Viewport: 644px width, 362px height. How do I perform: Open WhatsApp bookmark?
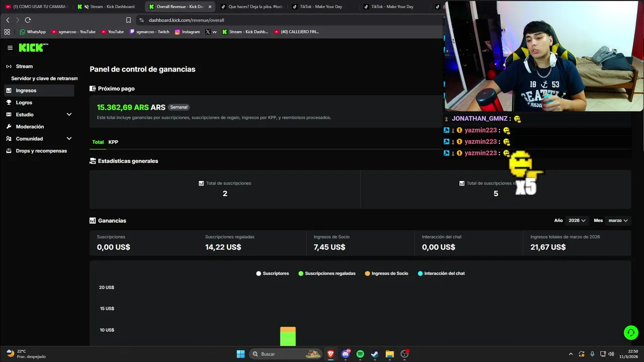coord(33,32)
